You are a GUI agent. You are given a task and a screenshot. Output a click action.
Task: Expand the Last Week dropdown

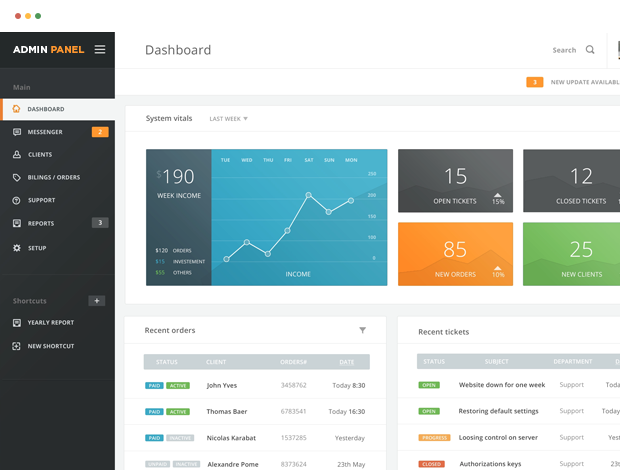(x=228, y=119)
